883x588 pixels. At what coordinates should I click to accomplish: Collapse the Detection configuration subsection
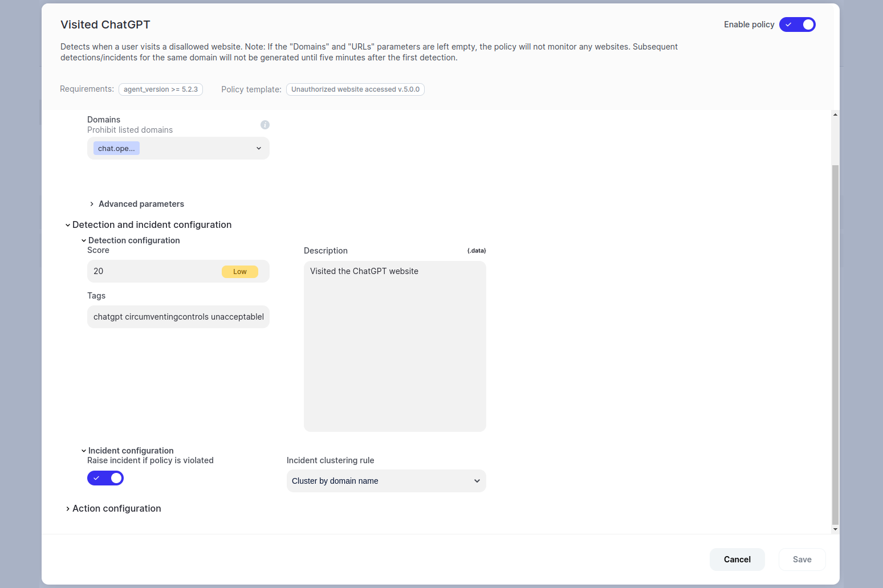131,240
